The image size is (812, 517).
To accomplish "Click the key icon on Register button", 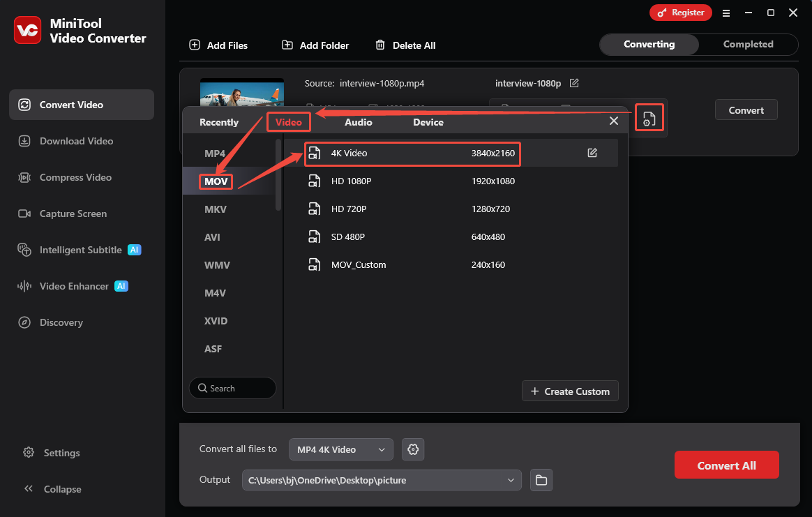I will point(662,13).
